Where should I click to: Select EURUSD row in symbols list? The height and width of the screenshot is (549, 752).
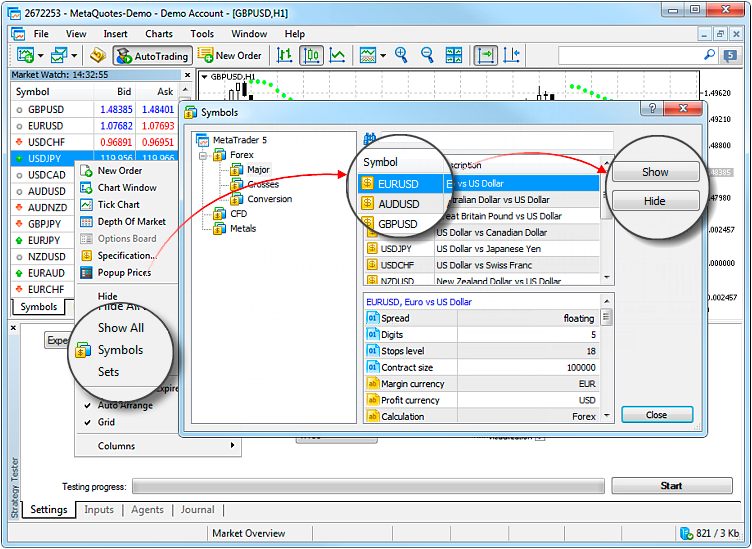click(479, 184)
